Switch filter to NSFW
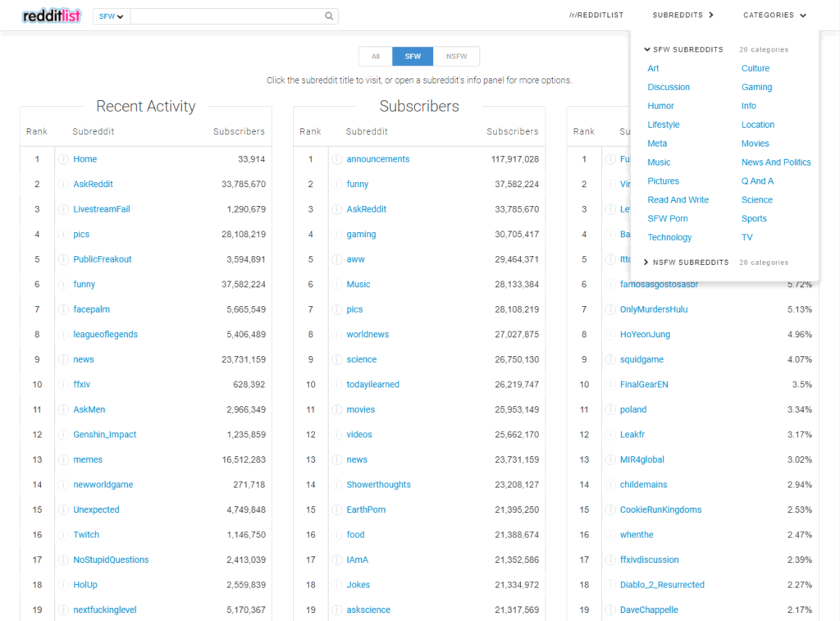This screenshot has height=621, width=840. (x=456, y=57)
